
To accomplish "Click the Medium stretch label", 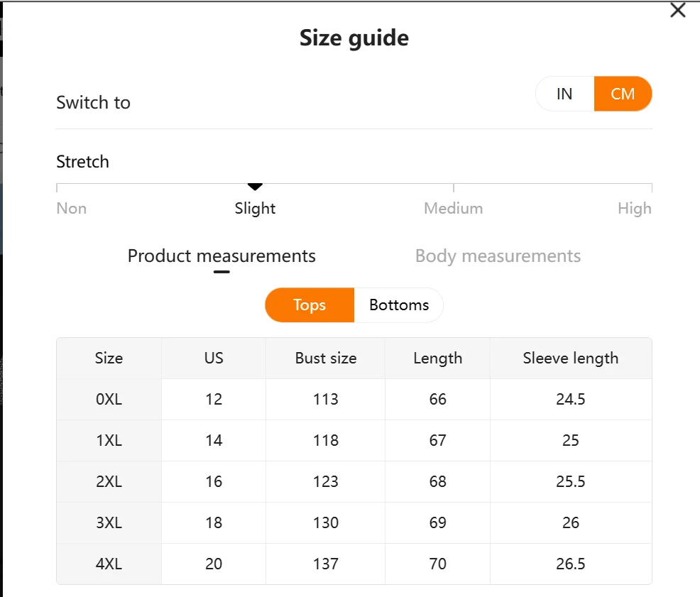I will 453,209.
